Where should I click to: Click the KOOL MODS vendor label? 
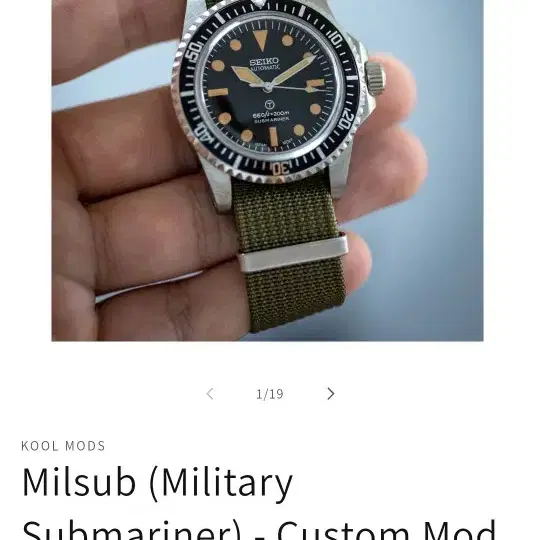63,446
